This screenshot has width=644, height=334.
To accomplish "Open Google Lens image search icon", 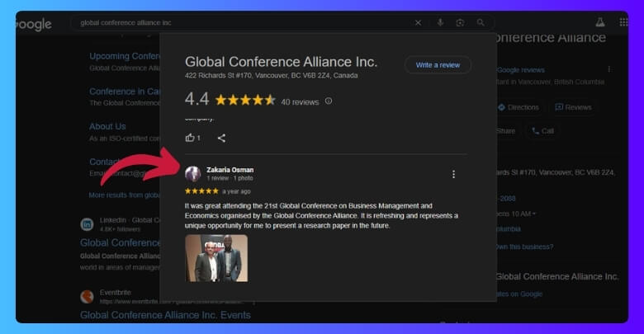I will 460,22.
